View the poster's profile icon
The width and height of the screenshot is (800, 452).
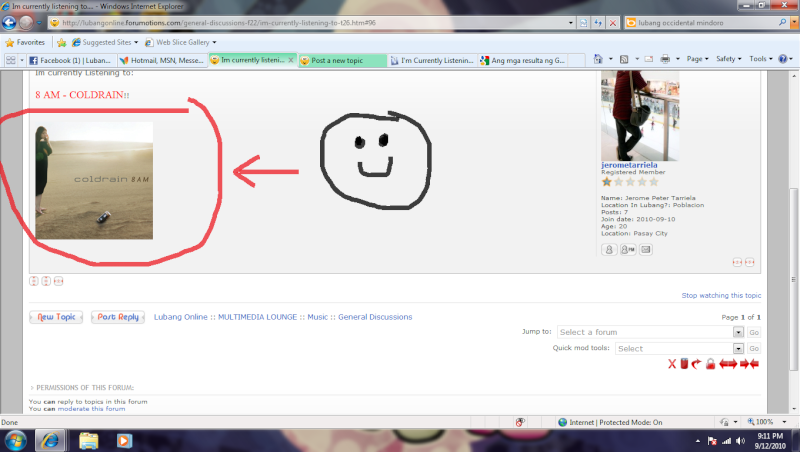click(x=609, y=249)
